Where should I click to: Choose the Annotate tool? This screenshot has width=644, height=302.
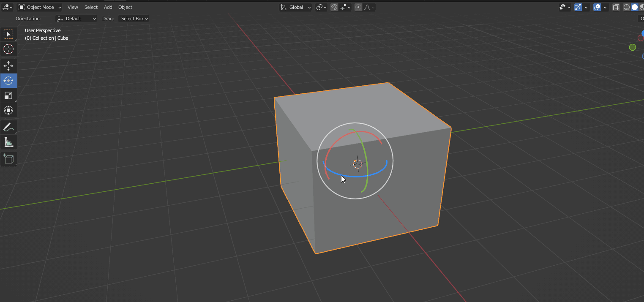(8, 127)
